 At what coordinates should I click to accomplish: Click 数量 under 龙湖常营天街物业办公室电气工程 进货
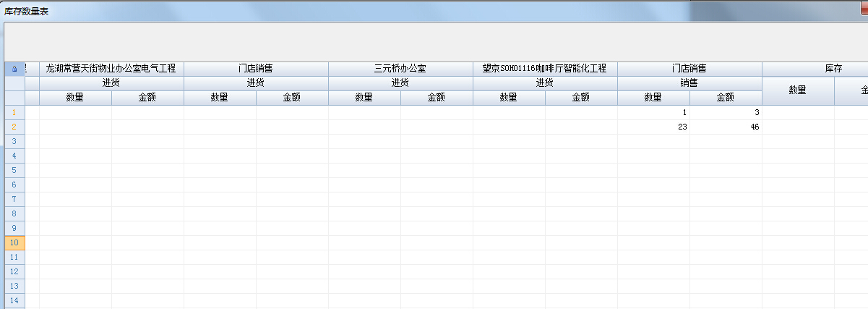point(75,98)
